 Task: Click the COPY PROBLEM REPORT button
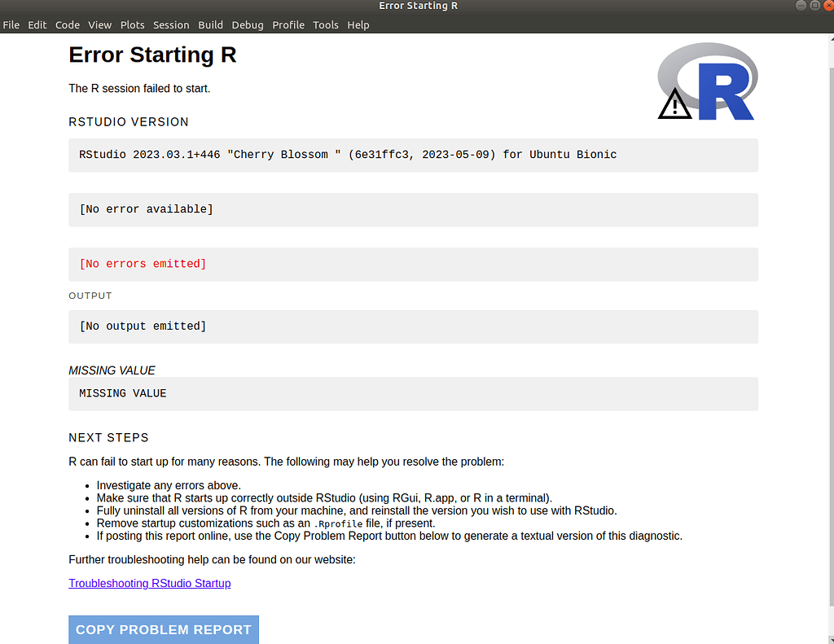(x=163, y=629)
